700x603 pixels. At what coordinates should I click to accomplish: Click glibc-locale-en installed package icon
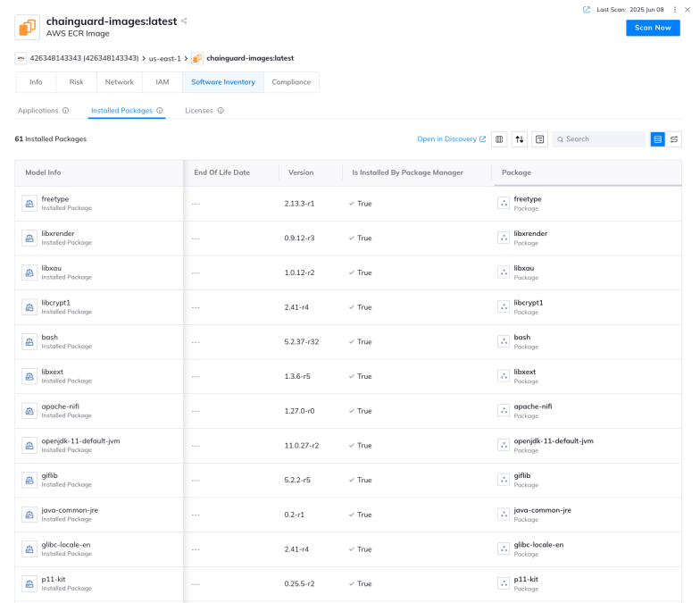[29, 549]
